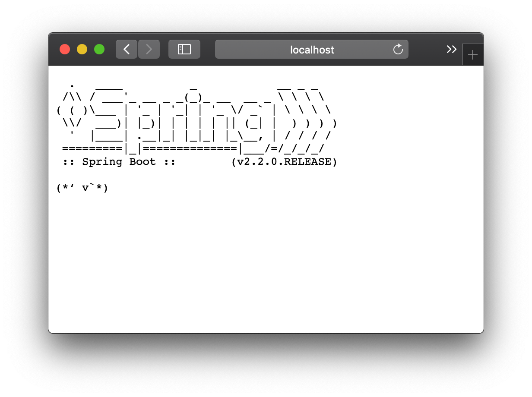The width and height of the screenshot is (532, 397).
Task: Open a new tab with the plus button
Action: coord(473,54)
